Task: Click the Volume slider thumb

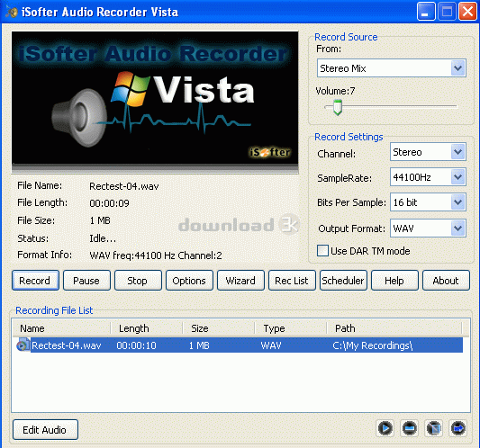Action: [x=338, y=107]
